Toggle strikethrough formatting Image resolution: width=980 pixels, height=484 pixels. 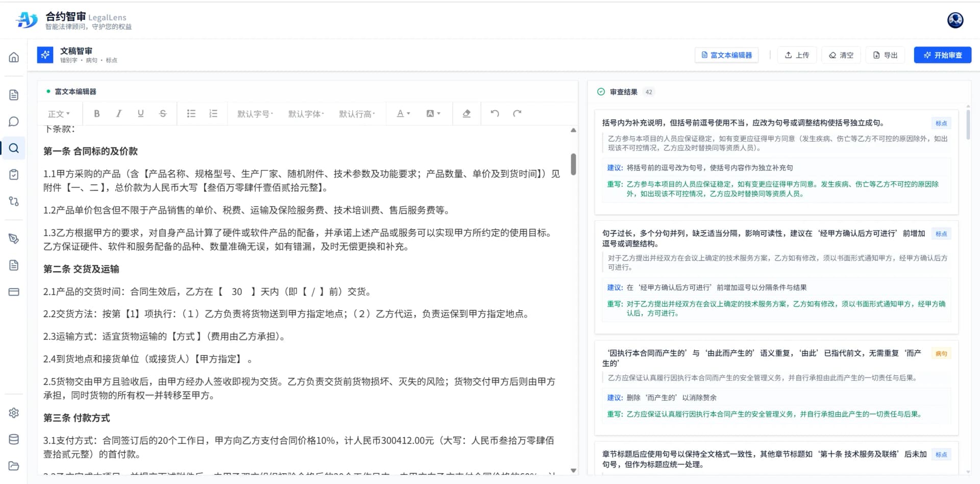click(163, 114)
